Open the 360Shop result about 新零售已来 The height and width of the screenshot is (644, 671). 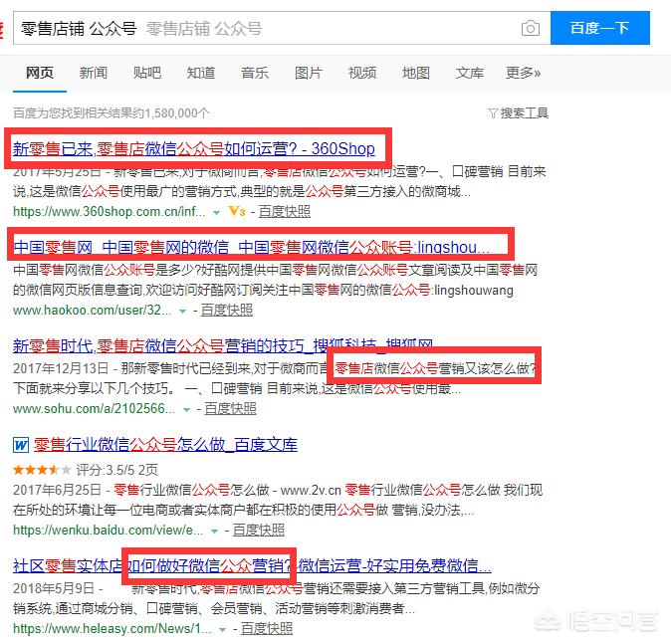[x=194, y=148]
